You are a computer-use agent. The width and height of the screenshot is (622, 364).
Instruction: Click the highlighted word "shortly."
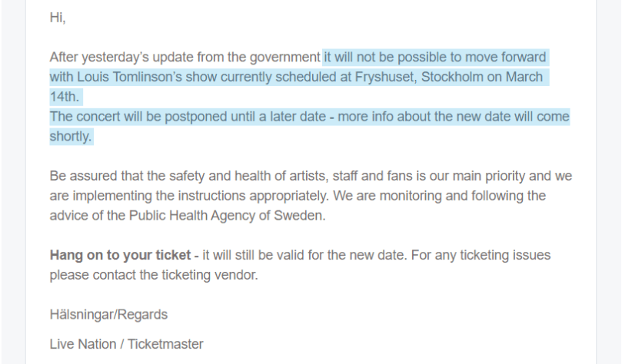pyautogui.click(x=72, y=137)
